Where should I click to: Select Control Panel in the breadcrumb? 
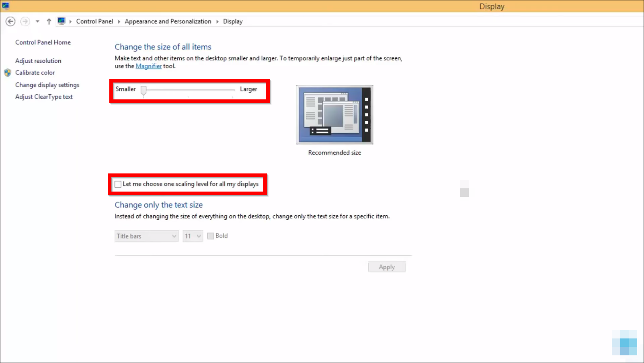94,21
